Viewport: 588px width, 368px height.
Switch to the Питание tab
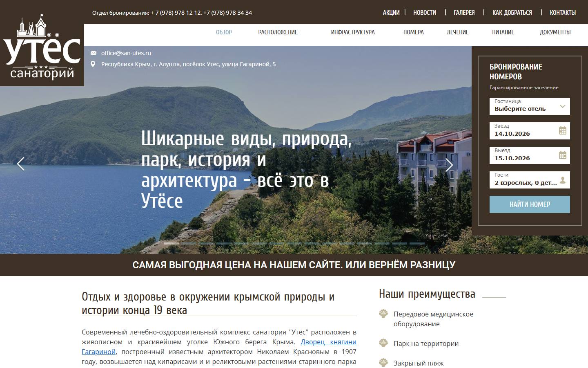click(x=503, y=32)
